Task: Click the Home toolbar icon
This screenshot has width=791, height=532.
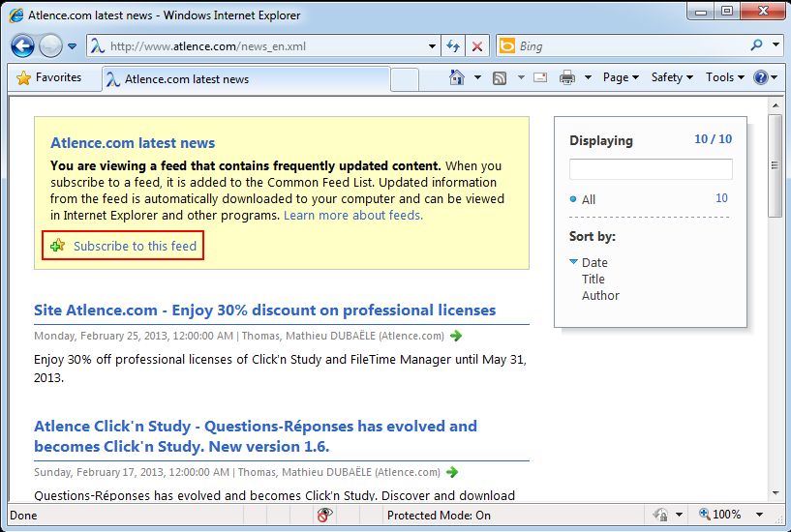Action: click(x=457, y=77)
